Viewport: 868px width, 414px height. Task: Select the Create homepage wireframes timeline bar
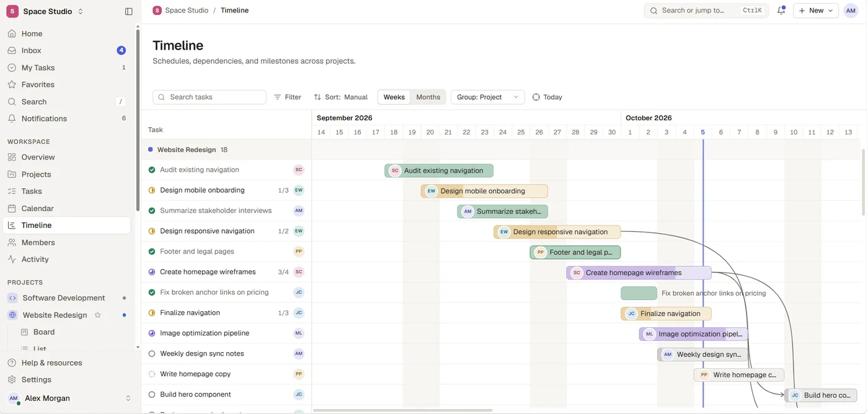click(x=639, y=273)
